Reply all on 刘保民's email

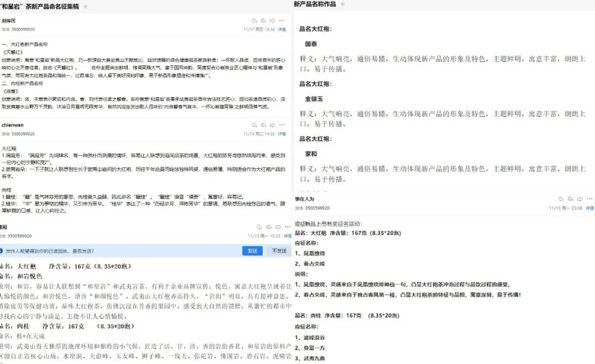point(263,21)
